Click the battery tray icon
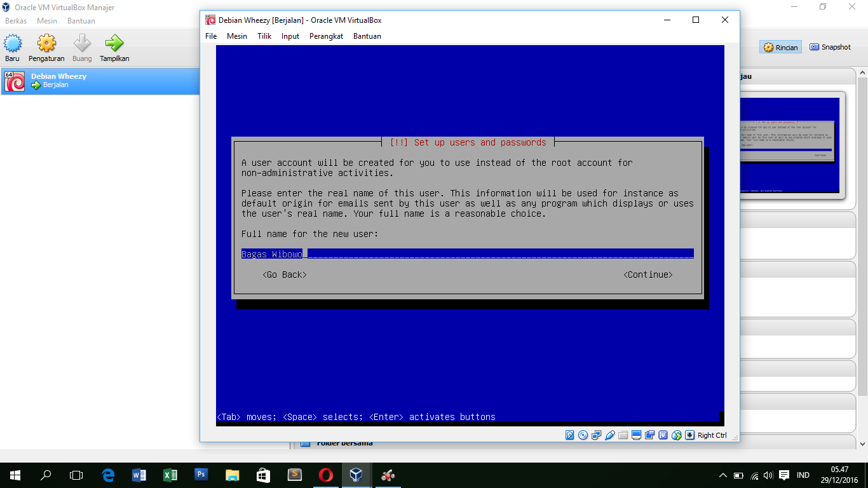868x488 pixels. click(x=738, y=475)
